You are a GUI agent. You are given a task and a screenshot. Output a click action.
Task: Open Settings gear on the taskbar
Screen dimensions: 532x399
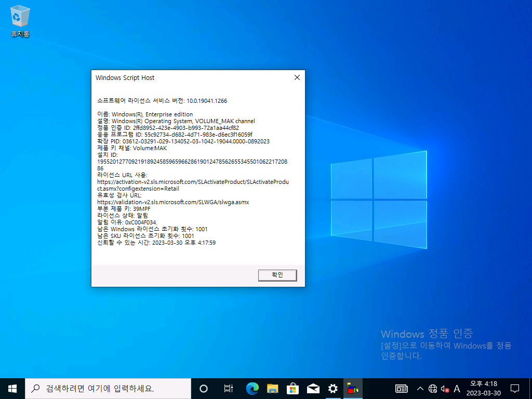tap(333, 389)
